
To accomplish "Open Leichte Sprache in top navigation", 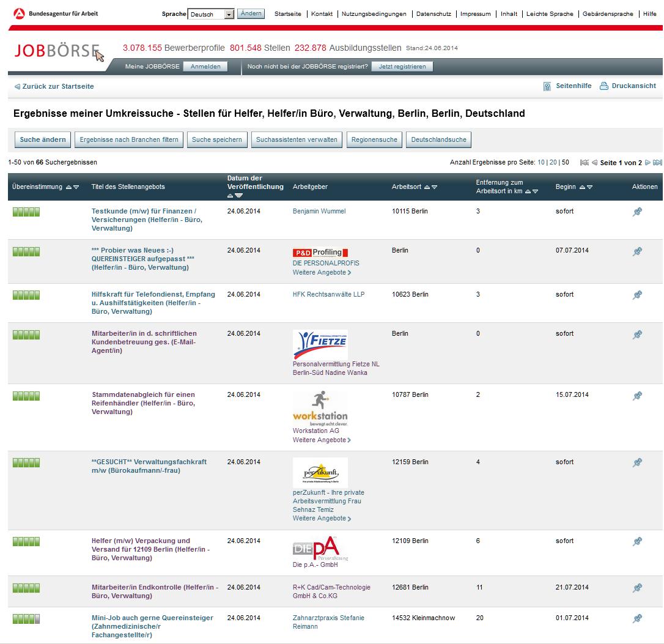I will (x=550, y=14).
